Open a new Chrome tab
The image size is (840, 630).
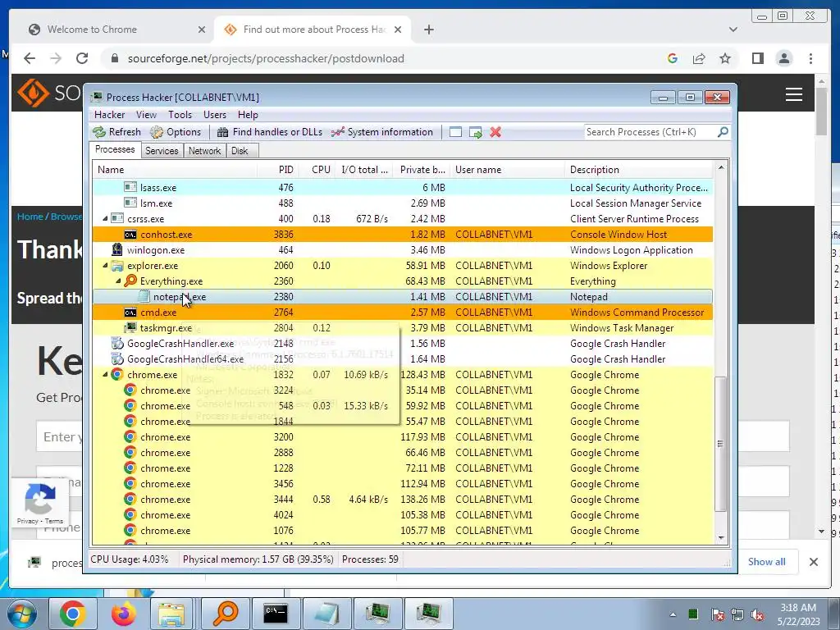click(428, 30)
